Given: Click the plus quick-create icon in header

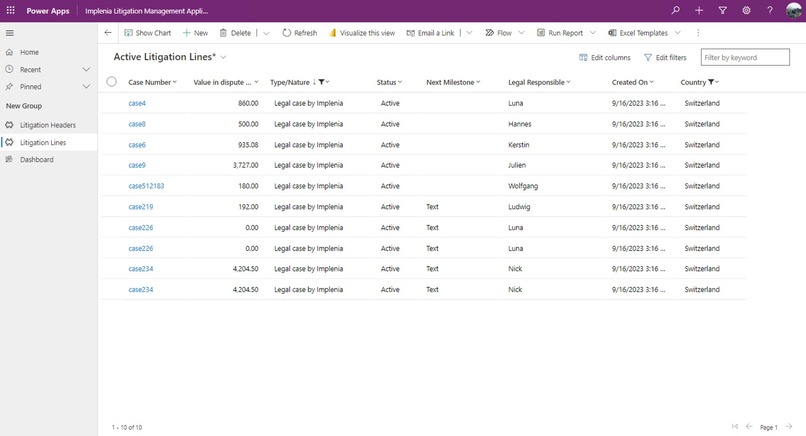Looking at the screenshot, I should click(699, 10).
